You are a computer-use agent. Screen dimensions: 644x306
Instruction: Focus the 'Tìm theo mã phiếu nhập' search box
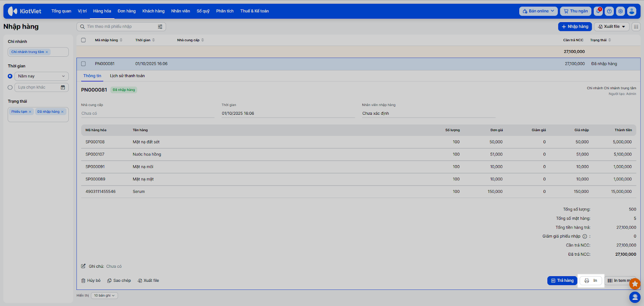pos(121,27)
